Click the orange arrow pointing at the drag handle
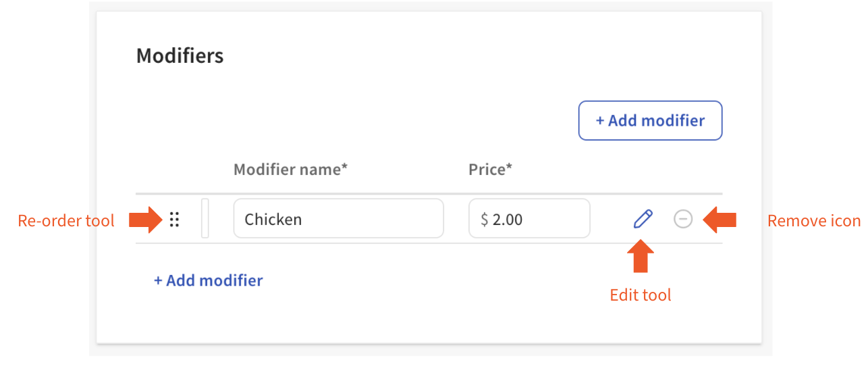 [144, 220]
